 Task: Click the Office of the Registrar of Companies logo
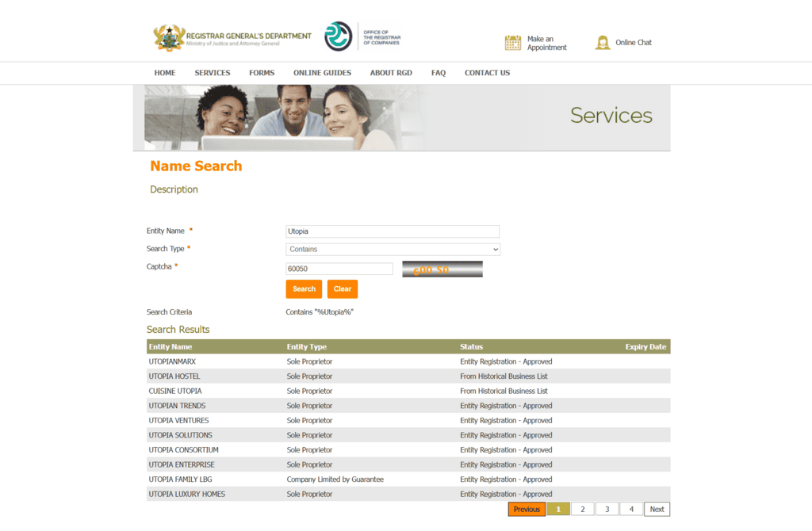pyautogui.click(x=339, y=36)
